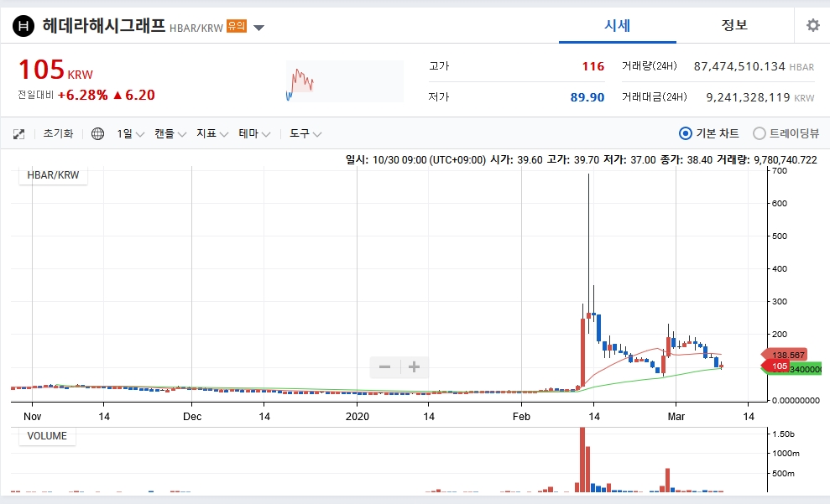Click the 고가 label
The width and height of the screenshot is (830, 504).
439,66
